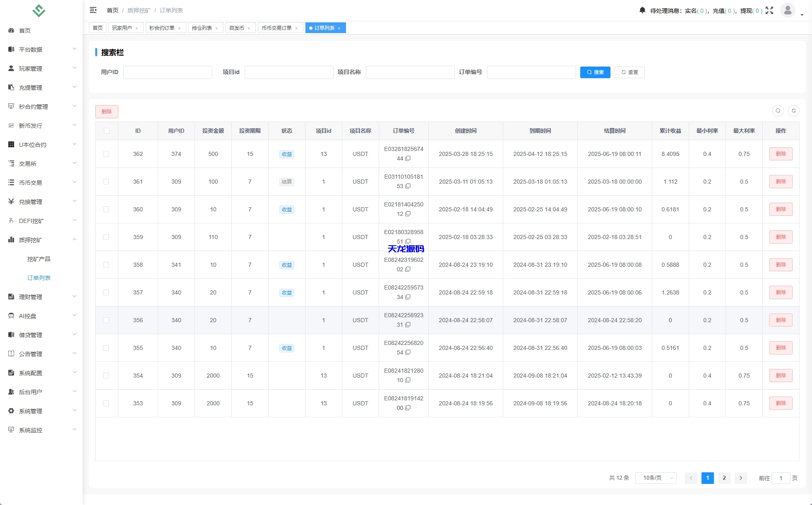812x505 pixels.
Task: Click the notification bell icon
Action: tap(642, 10)
